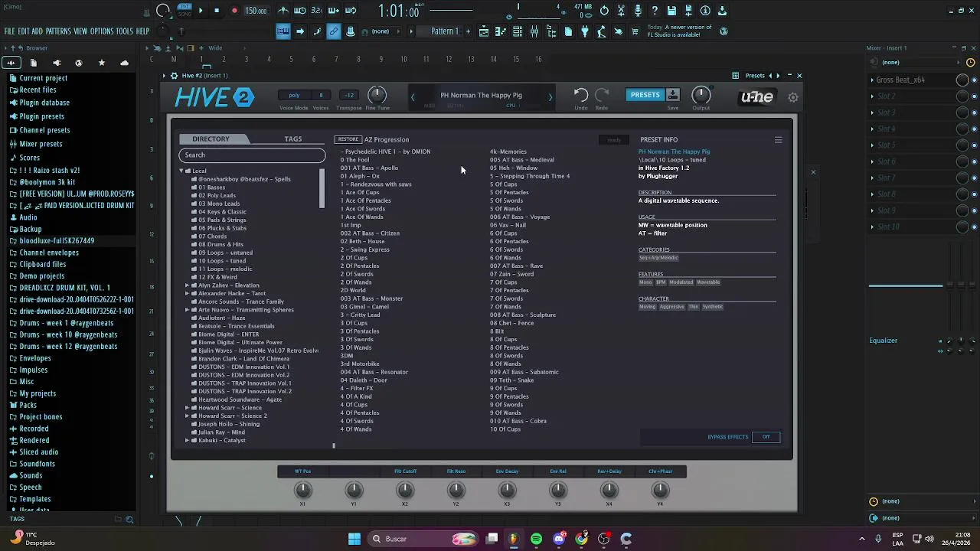Start playback with the play button

(201, 11)
